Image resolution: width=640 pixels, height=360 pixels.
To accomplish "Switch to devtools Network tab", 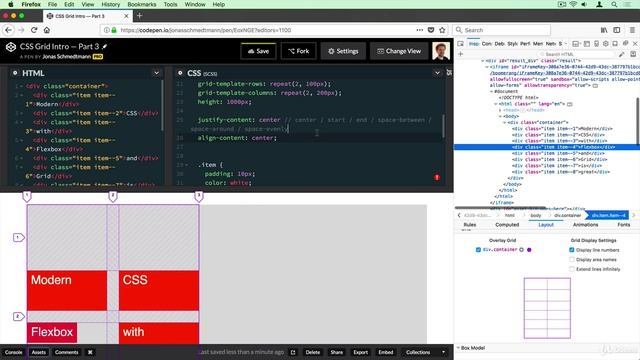I will click(x=551, y=44).
